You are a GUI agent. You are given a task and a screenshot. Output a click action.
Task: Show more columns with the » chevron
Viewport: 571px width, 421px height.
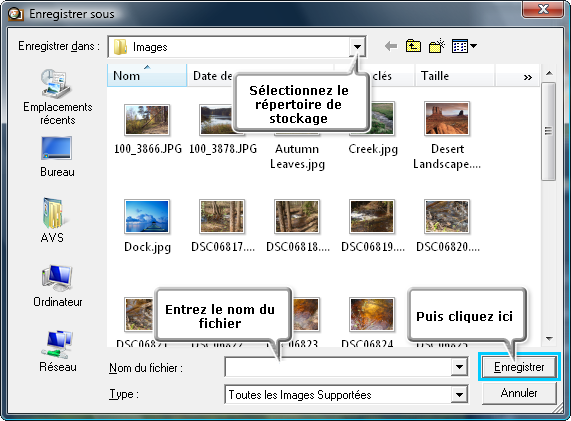point(527,77)
